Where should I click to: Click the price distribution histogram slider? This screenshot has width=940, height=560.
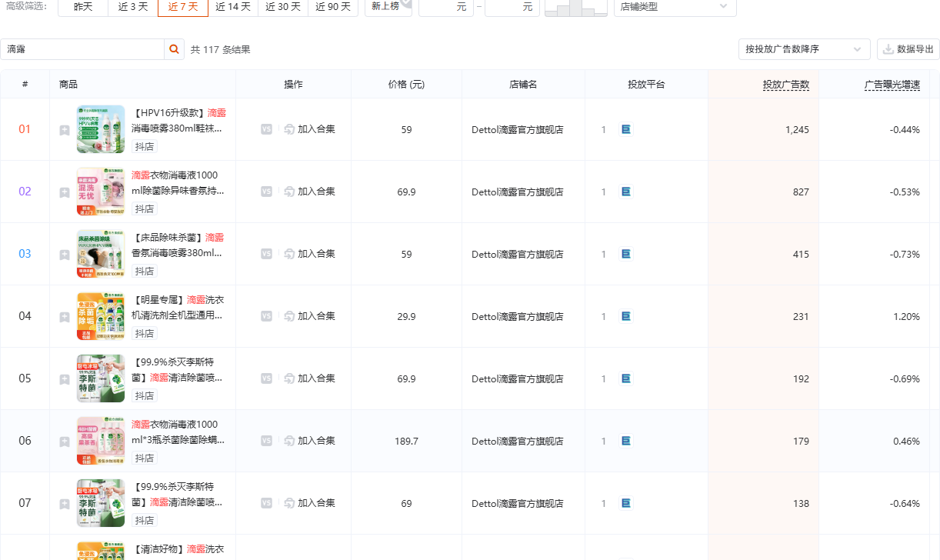point(575,8)
